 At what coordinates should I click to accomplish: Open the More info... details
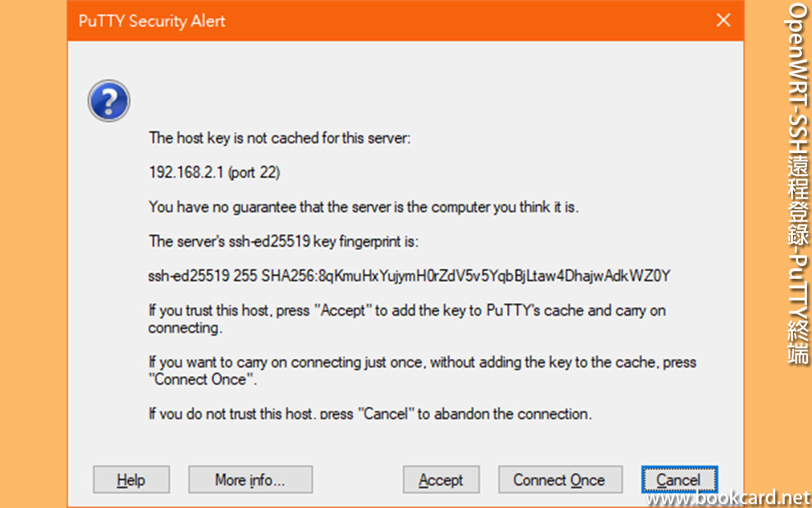click(x=250, y=480)
